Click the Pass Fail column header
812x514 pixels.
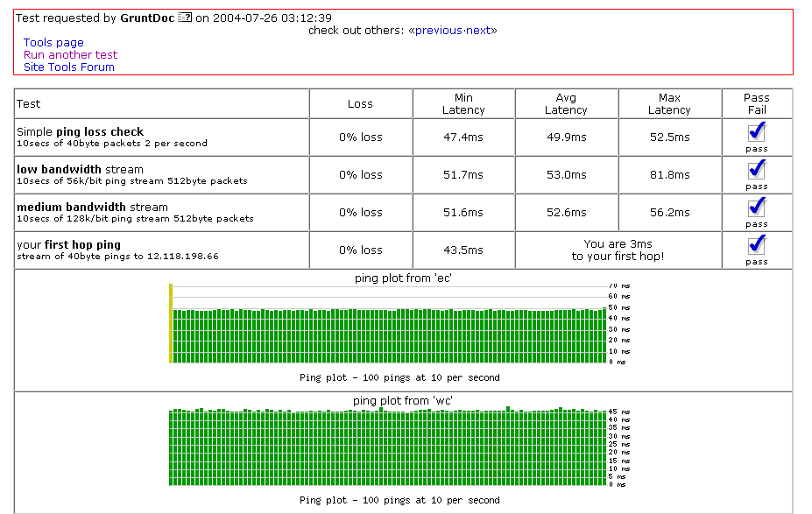(757, 104)
